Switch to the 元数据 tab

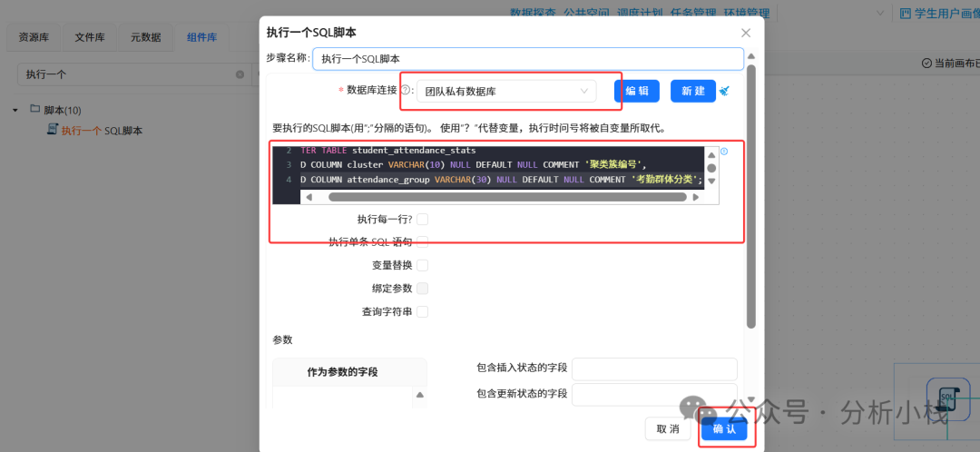pos(145,37)
